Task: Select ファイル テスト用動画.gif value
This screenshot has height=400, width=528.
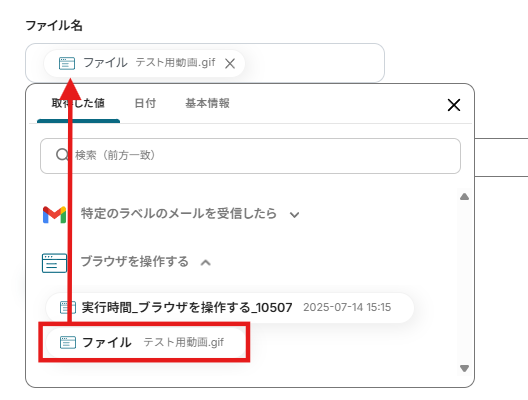Action: [146, 342]
